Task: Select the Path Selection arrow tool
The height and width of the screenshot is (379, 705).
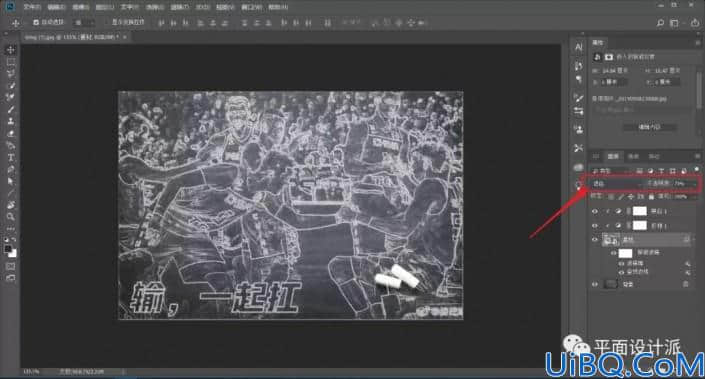Action: click(11, 181)
